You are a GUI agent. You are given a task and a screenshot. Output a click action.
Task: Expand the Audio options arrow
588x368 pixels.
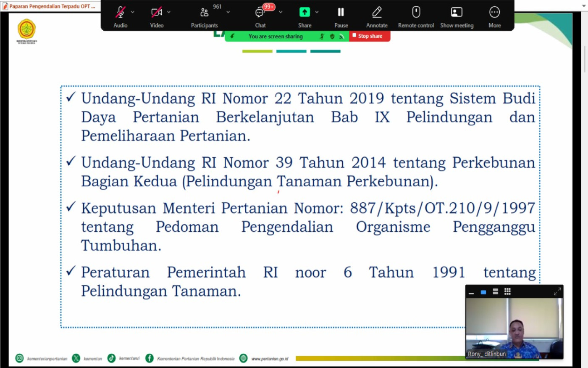133,12
